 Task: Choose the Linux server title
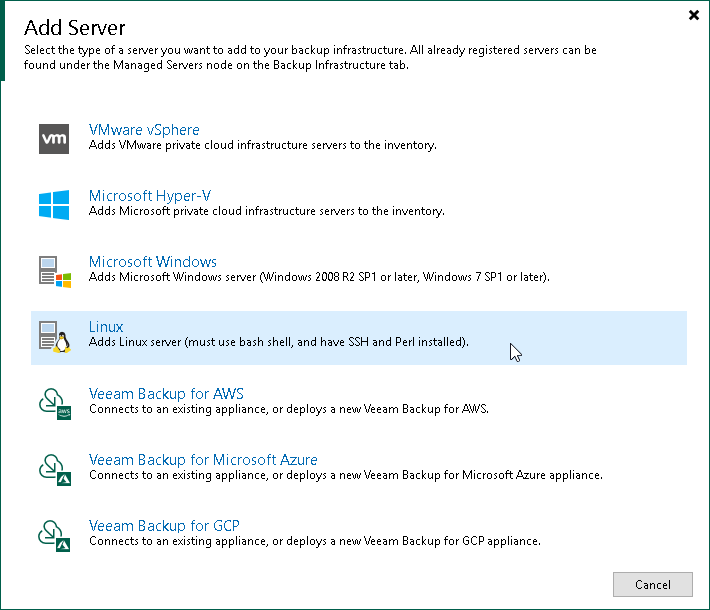click(x=106, y=327)
